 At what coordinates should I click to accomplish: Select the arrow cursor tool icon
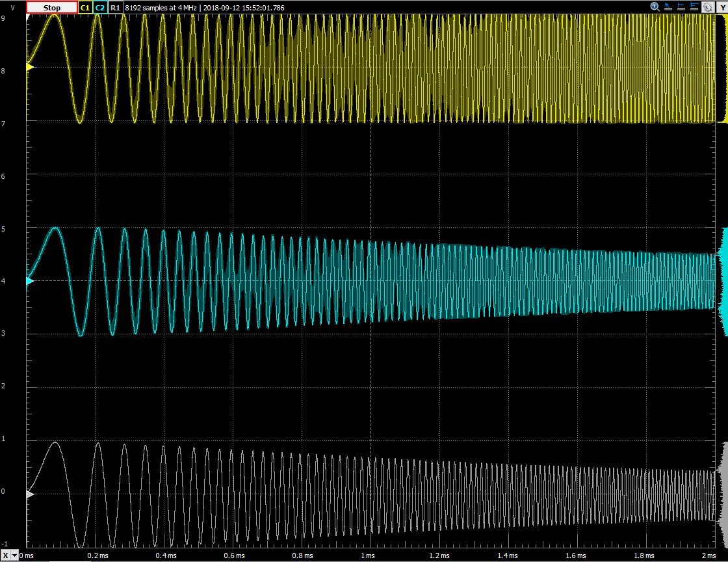coord(668,7)
